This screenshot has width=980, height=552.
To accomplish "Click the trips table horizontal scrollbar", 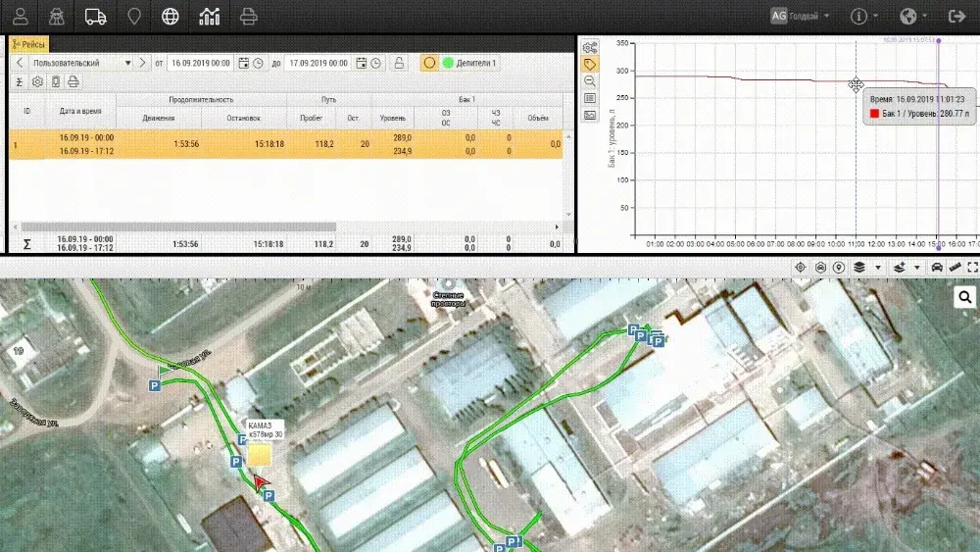I will (x=178, y=226).
